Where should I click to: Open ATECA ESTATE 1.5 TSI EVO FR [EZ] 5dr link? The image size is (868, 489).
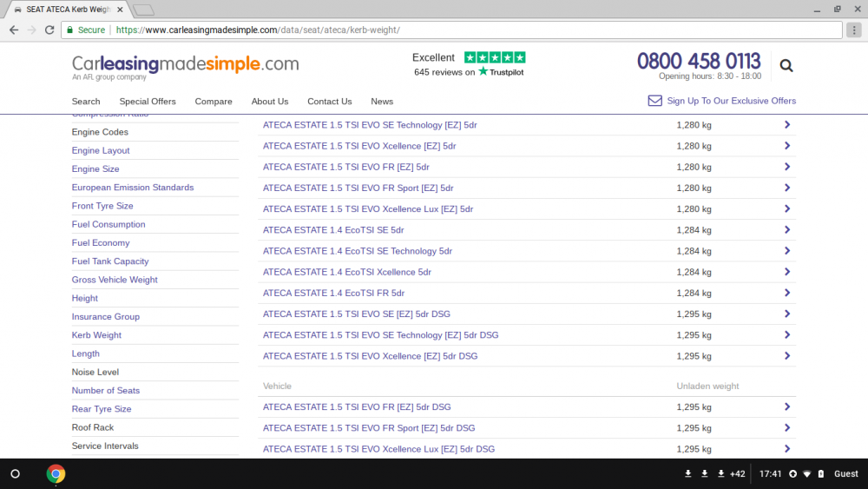click(346, 167)
